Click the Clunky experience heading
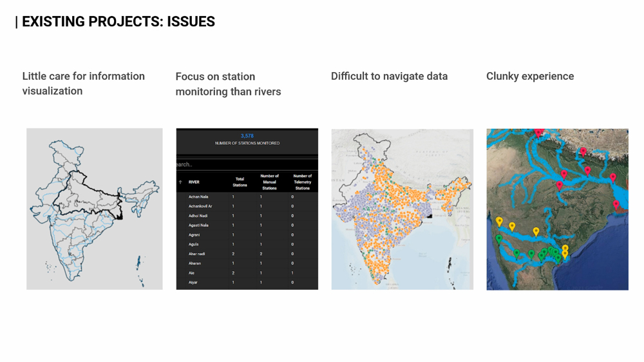 (x=530, y=76)
